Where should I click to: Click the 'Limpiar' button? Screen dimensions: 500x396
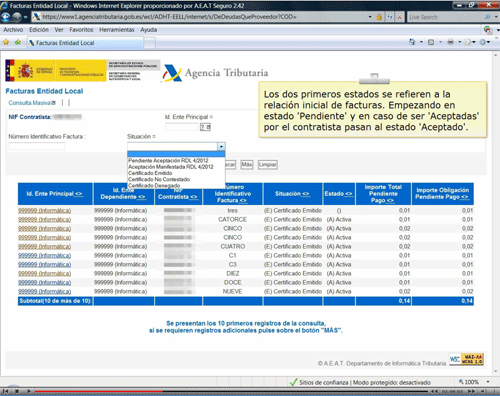click(268, 165)
